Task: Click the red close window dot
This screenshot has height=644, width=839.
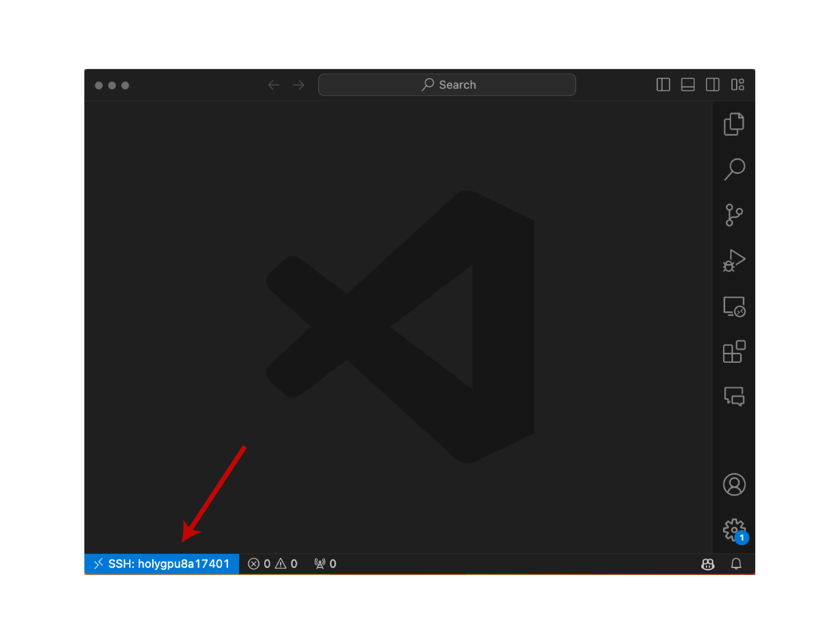Action: [x=99, y=85]
